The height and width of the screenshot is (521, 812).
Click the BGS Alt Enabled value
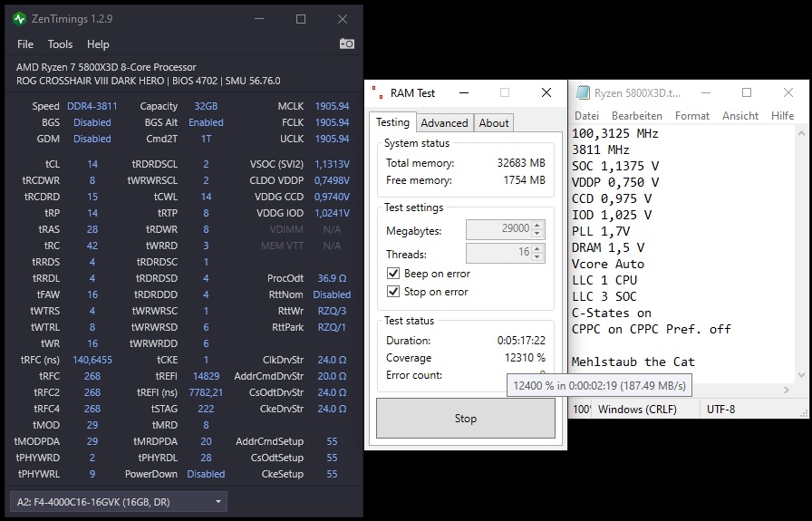(x=206, y=122)
